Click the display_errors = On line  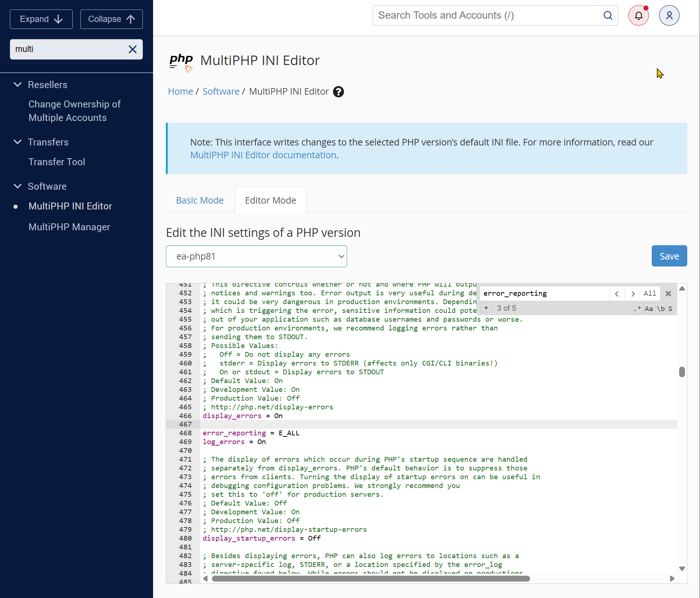[243, 416]
